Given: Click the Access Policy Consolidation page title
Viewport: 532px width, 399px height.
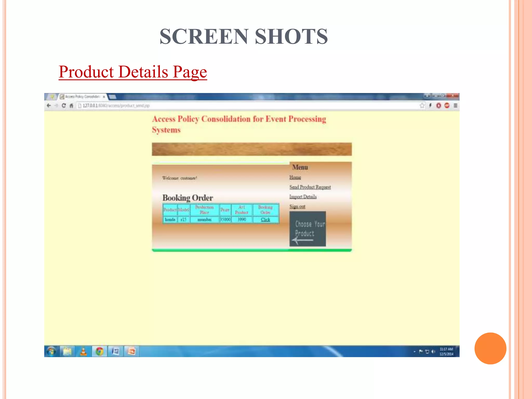Looking at the screenshot, I should pyautogui.click(x=239, y=124).
